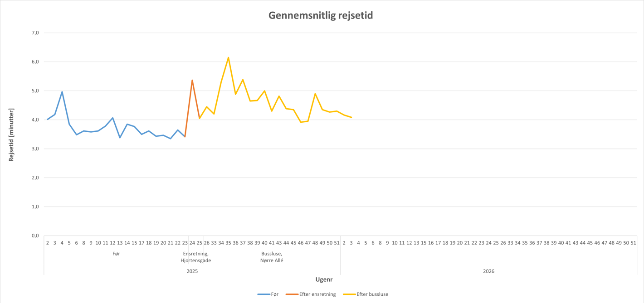
Task: Click the Før group label under the horizontal axis
Action: tap(116, 254)
